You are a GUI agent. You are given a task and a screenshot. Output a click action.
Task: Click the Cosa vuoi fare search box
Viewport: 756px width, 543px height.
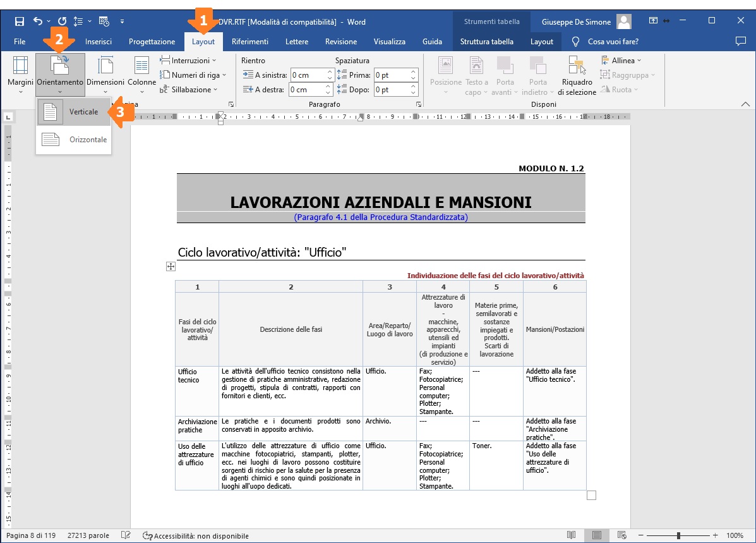click(x=613, y=42)
